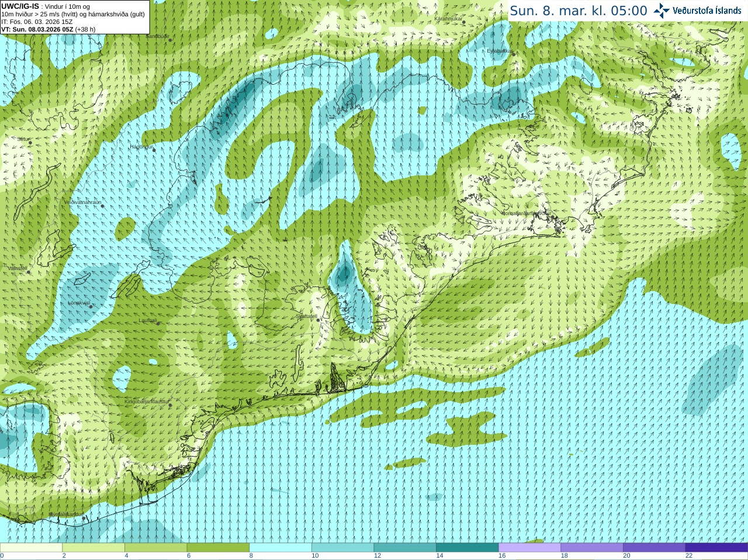Pick the 20–22 m/s purple legend swatch
This screenshot has width=748, height=560.
(x=654, y=548)
